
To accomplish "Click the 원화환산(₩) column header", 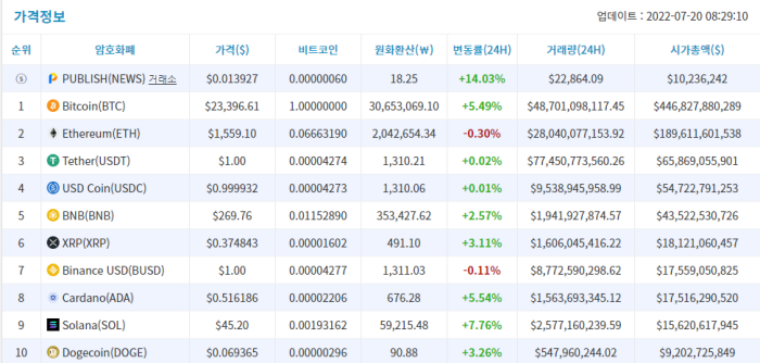I will (x=404, y=49).
